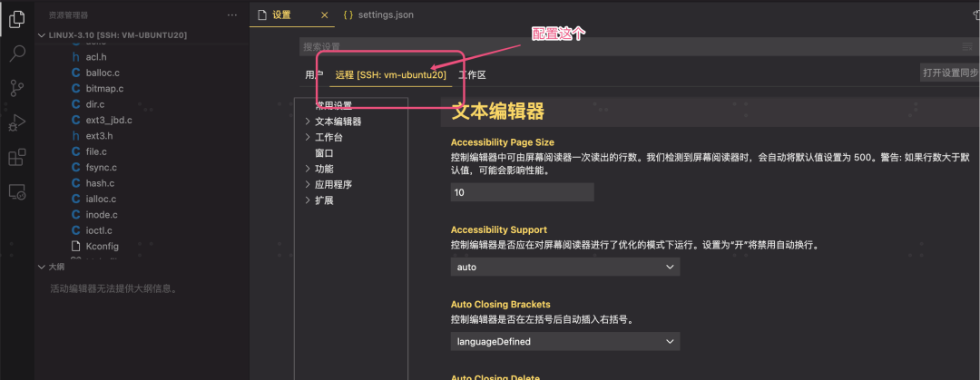Click the 资源管理器 panel title
This screenshot has height=380, width=980.
(68, 15)
